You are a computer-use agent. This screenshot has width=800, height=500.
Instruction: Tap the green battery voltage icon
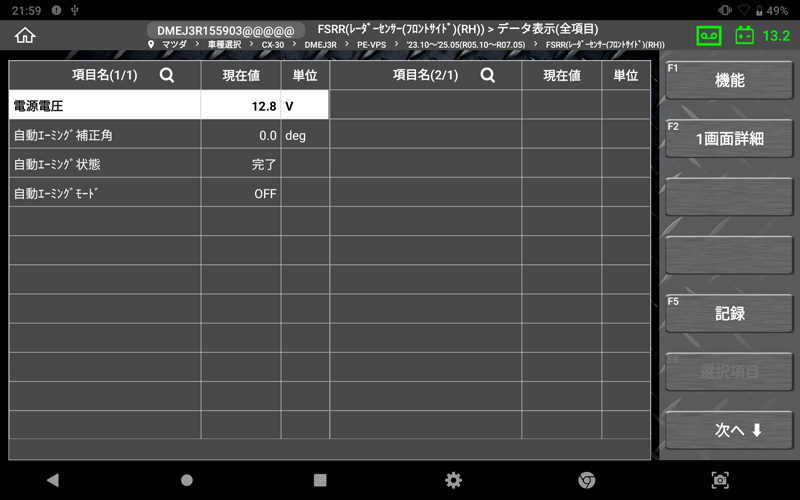(745, 36)
